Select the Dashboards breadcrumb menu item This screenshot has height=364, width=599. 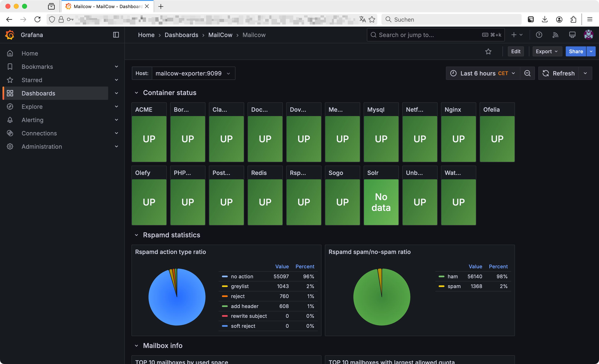point(181,35)
